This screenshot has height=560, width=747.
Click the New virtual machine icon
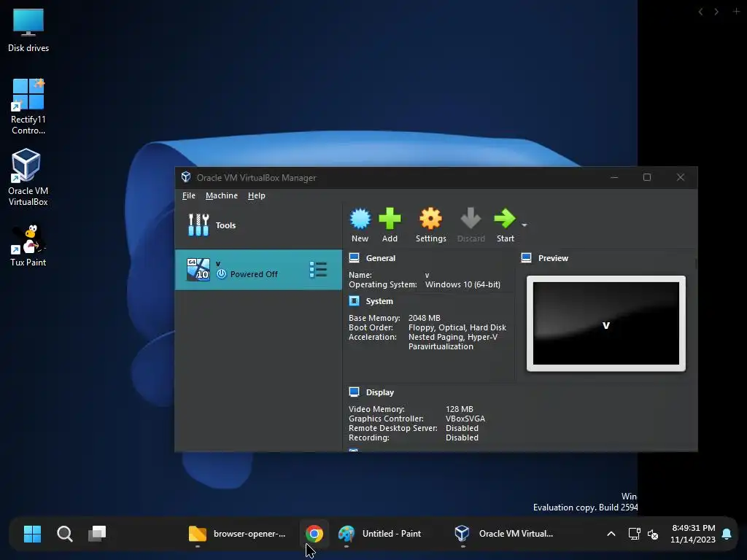tap(360, 219)
